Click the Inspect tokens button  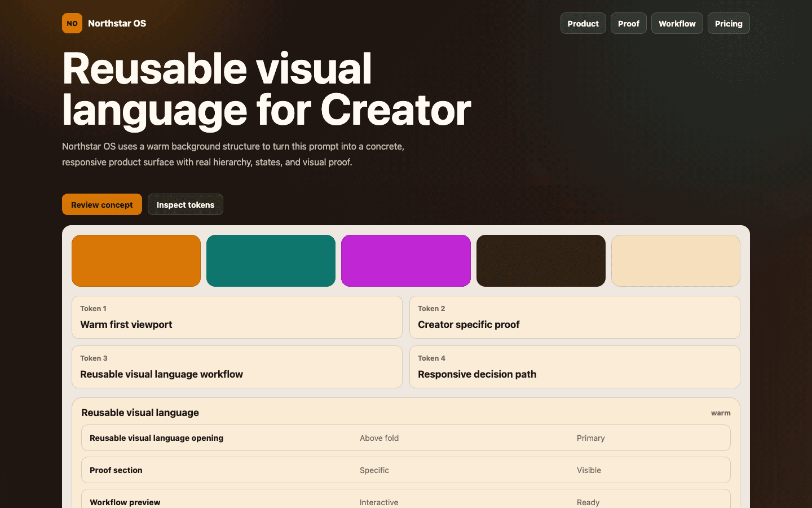click(186, 204)
